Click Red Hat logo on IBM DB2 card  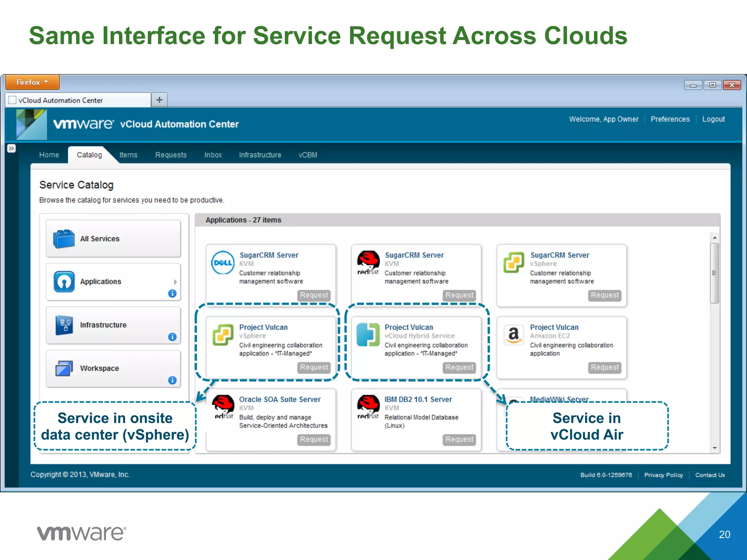click(368, 407)
